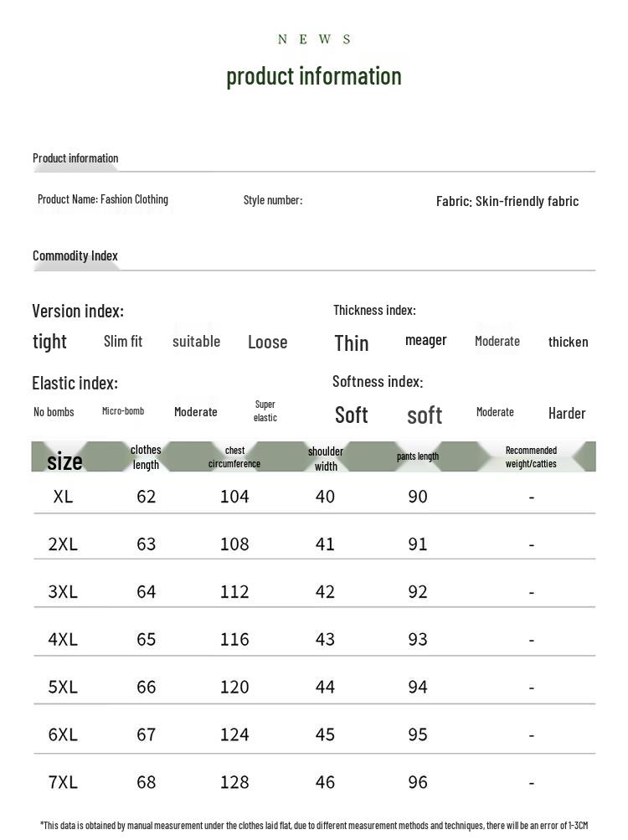Select the 4XL size row label

pos(64,639)
